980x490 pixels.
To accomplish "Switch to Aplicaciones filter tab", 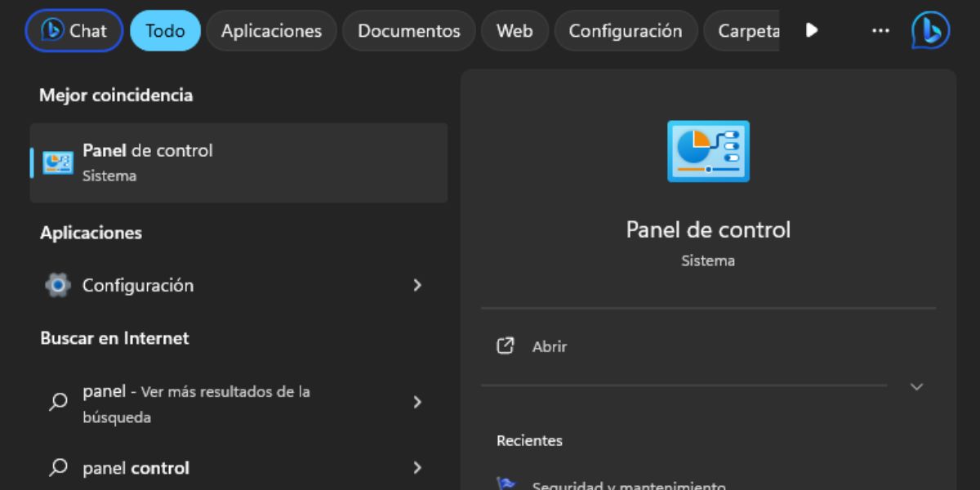I will 271,31.
